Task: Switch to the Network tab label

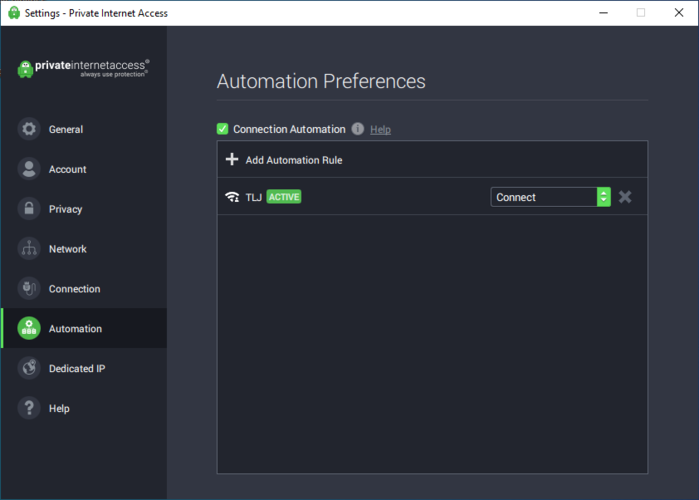Action: pyautogui.click(x=68, y=249)
